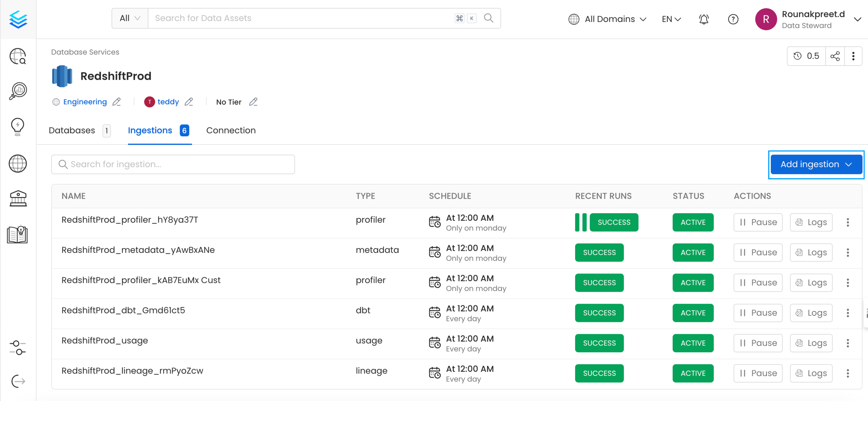Pause the RedshiftProd_metadata_yAwBxANe ingestion

point(758,252)
